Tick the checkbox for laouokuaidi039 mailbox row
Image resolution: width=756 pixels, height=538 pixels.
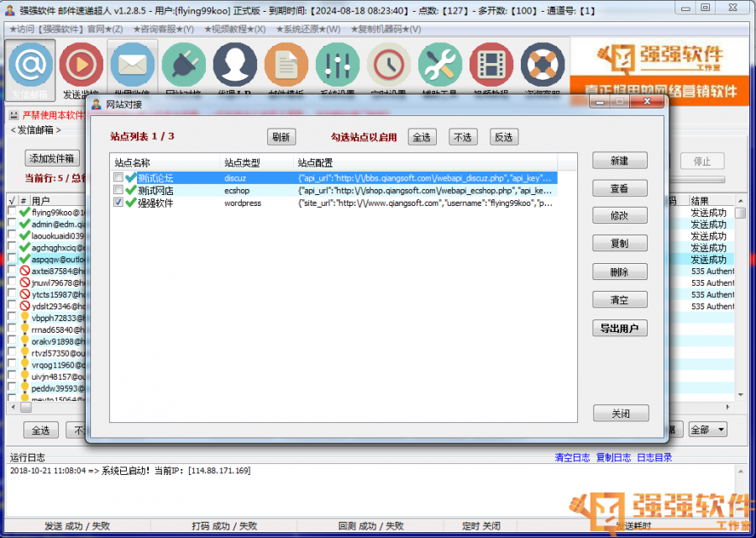[x=12, y=235]
